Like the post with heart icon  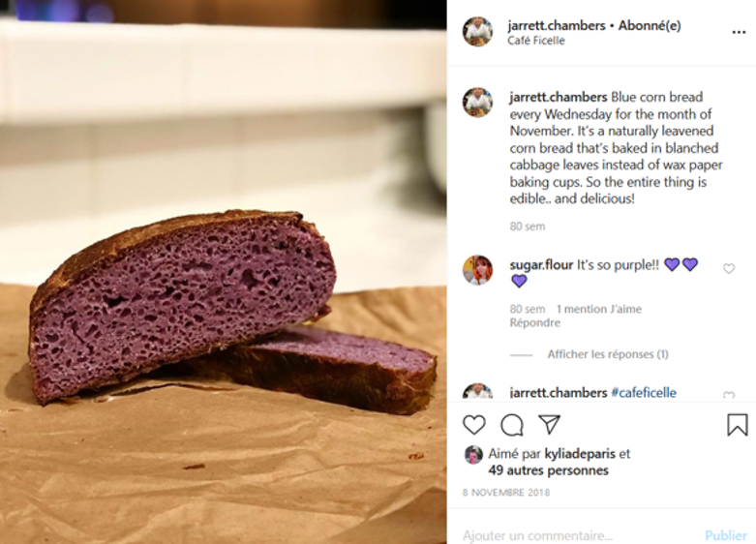pos(474,425)
